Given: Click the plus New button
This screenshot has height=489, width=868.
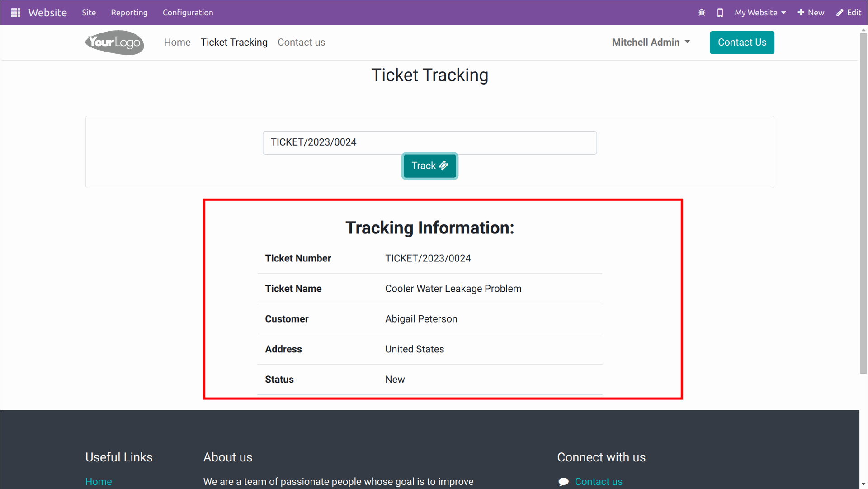Looking at the screenshot, I should [x=811, y=13].
